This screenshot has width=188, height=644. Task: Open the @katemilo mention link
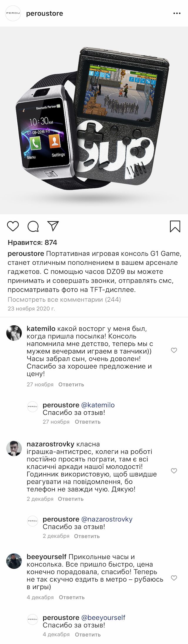[x=98, y=405]
